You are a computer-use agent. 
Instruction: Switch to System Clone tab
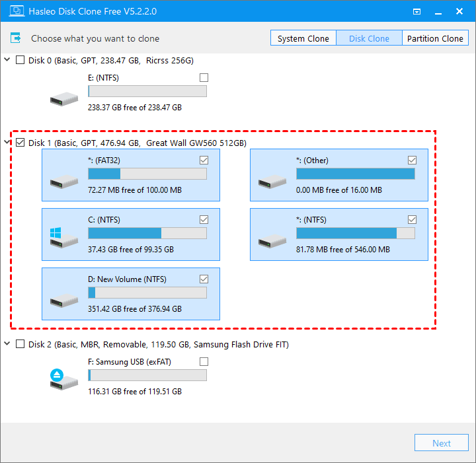tap(303, 38)
